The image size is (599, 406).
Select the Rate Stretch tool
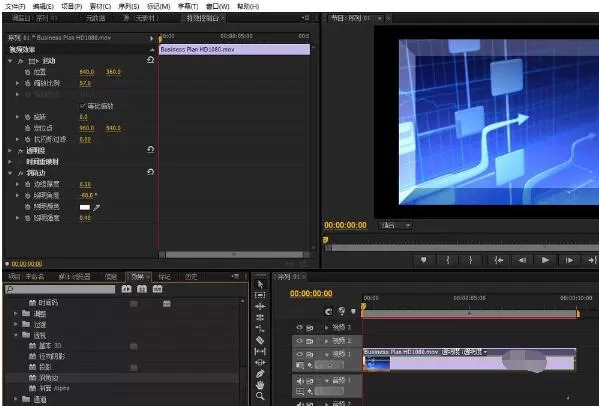click(x=260, y=328)
